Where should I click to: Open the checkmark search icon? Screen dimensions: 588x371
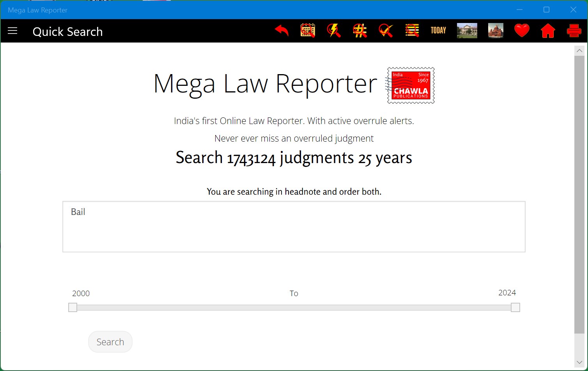click(386, 30)
